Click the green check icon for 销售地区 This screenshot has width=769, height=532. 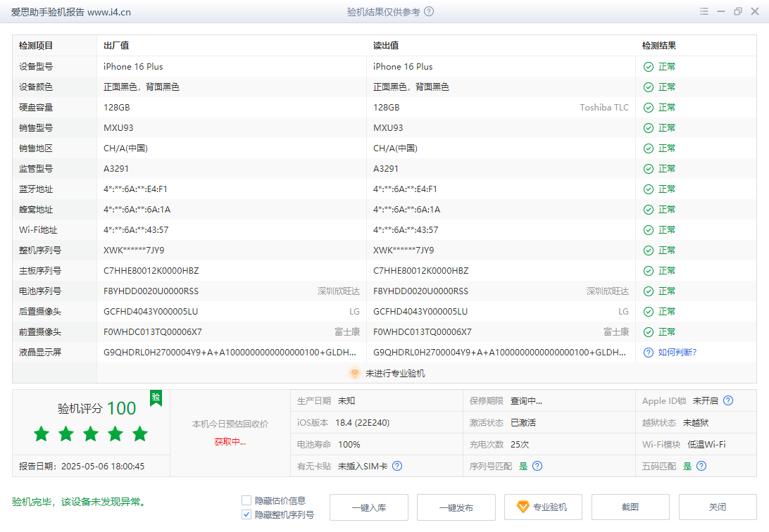[x=649, y=148]
